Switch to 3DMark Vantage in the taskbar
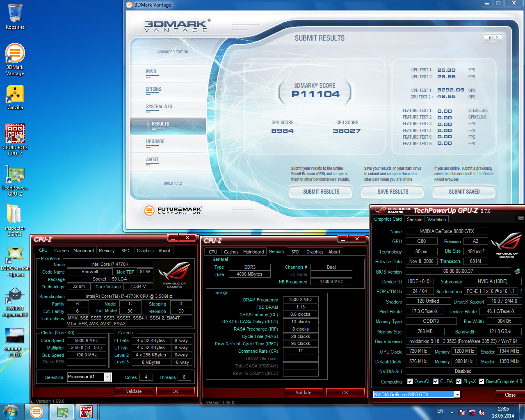Image resolution: width=525 pixels, height=420 pixels. click(37, 412)
